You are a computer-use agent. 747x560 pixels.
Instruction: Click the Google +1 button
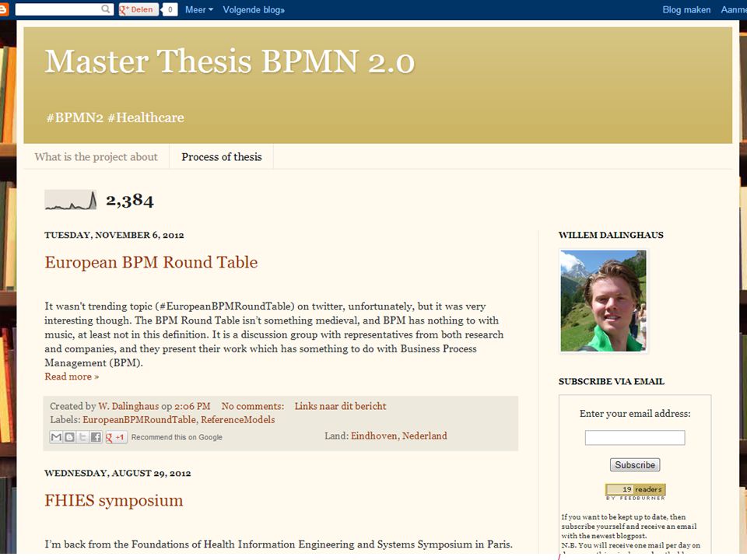(116, 437)
